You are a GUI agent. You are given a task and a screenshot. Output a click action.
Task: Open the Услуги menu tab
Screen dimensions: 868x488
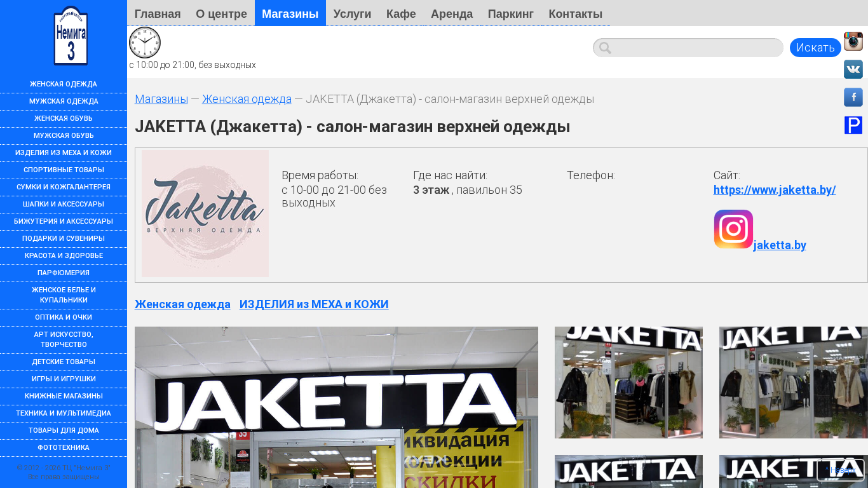pos(352,13)
